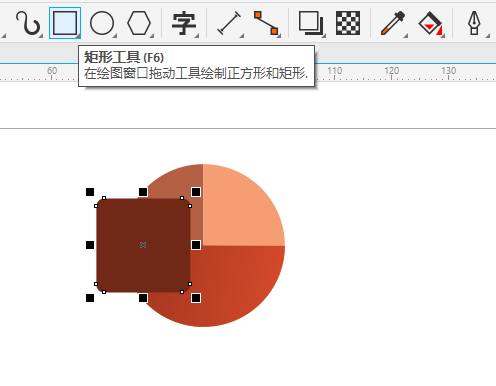Select the Artistic Media curve tool
This screenshot has height=386, width=496.
pos(28,23)
